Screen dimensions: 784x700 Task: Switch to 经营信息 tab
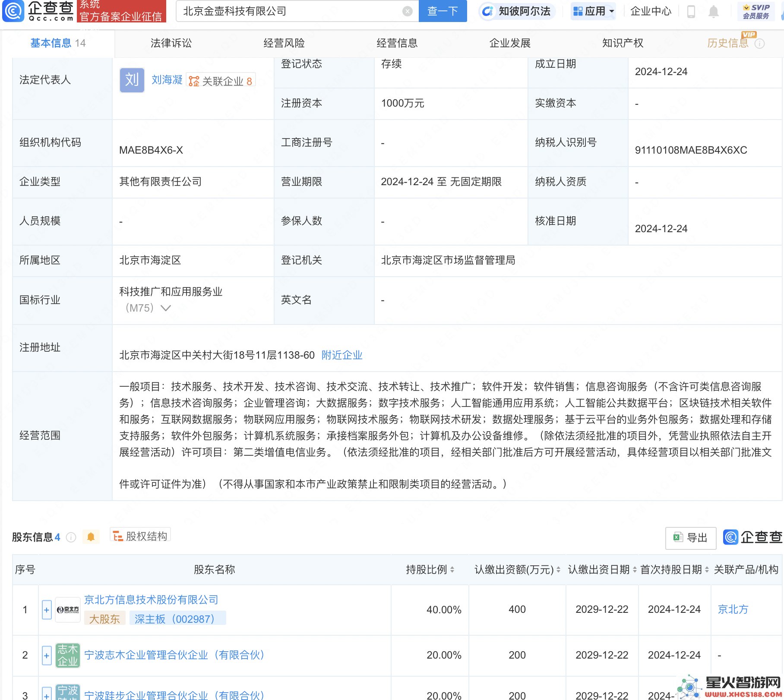397,43
